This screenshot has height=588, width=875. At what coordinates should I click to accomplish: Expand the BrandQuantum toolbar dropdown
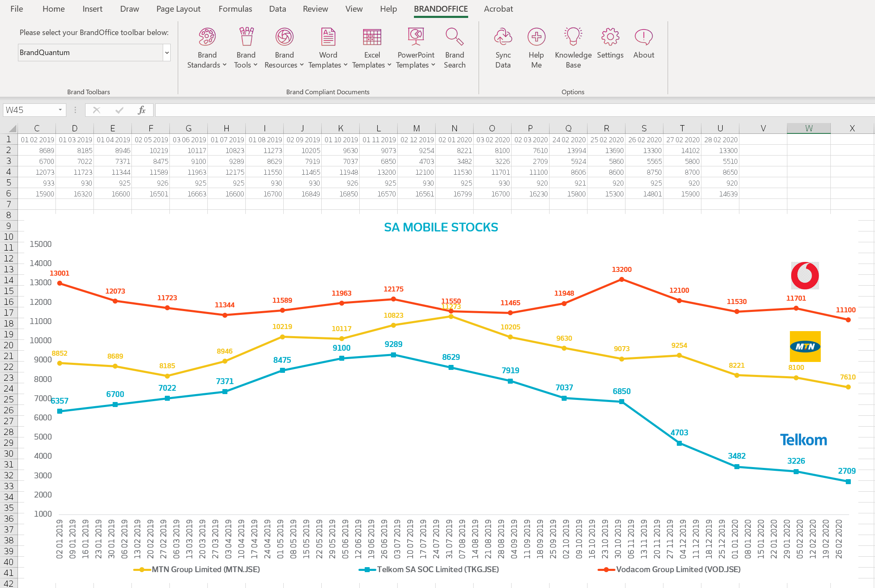pos(166,53)
